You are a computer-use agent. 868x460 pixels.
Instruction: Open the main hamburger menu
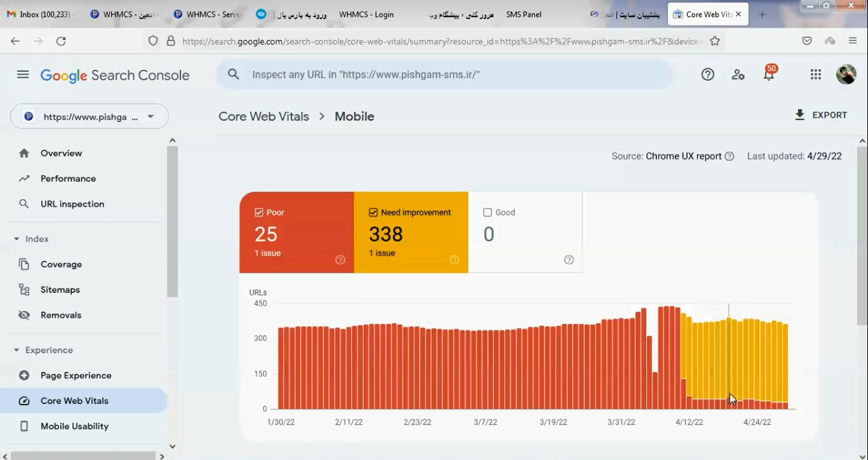23,74
